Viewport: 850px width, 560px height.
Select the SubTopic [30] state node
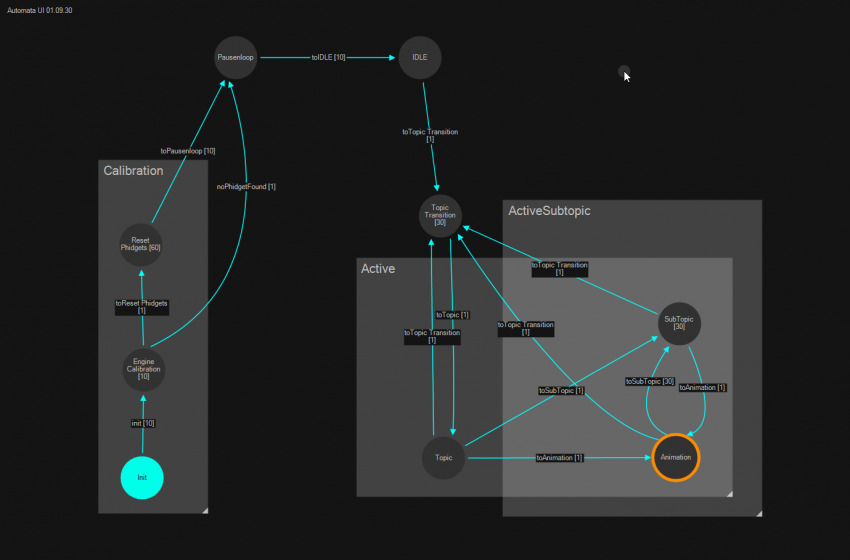click(679, 322)
